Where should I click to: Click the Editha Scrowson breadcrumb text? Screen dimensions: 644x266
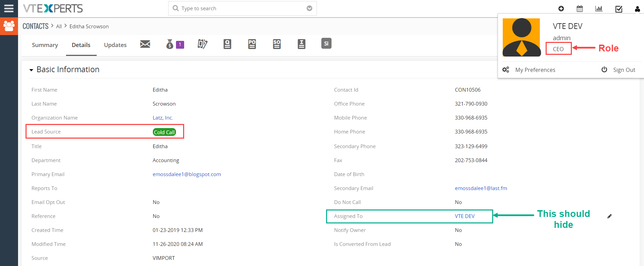pos(89,27)
